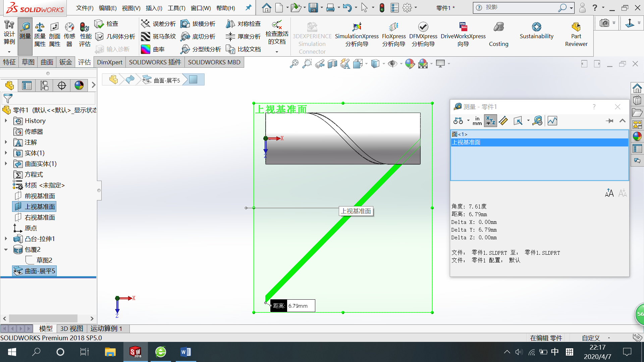Click the DisplayManager appearance tab icon

[x=79, y=85]
